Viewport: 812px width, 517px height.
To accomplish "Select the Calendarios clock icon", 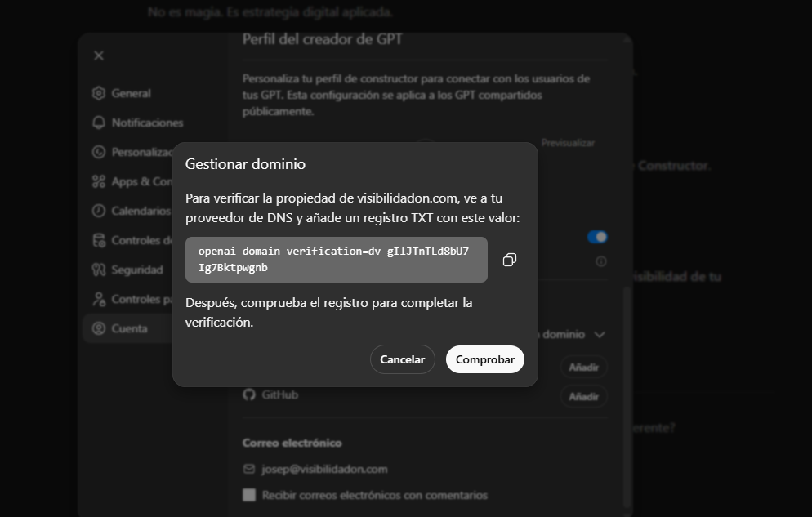I will pos(99,211).
